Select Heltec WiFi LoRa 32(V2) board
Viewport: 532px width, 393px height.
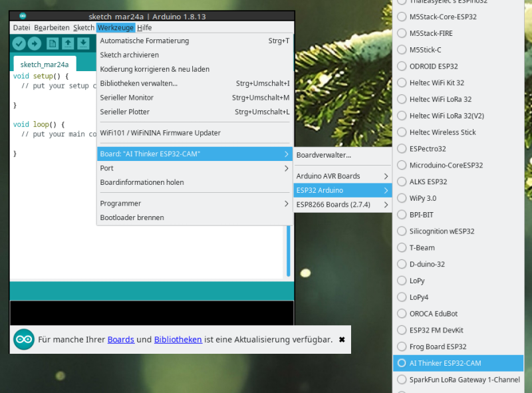click(x=458, y=116)
